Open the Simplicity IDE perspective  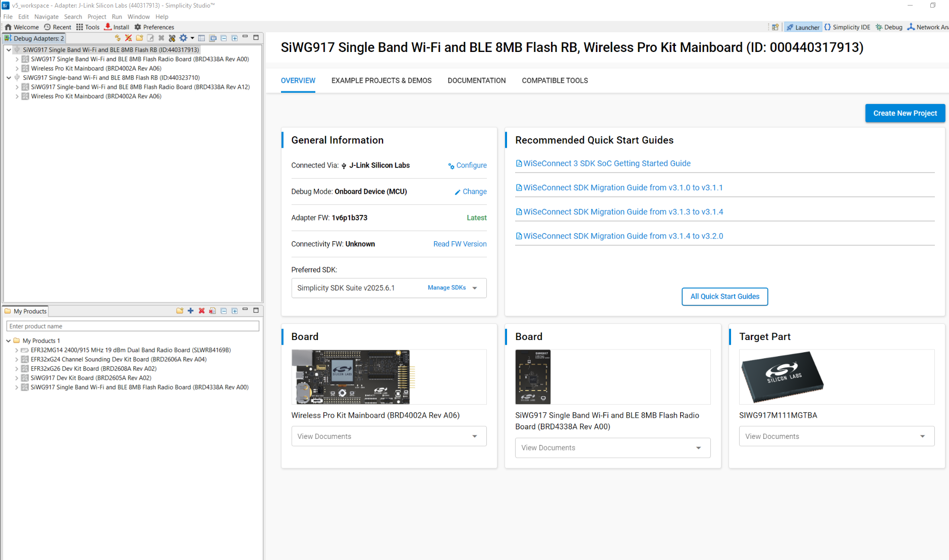click(x=847, y=27)
